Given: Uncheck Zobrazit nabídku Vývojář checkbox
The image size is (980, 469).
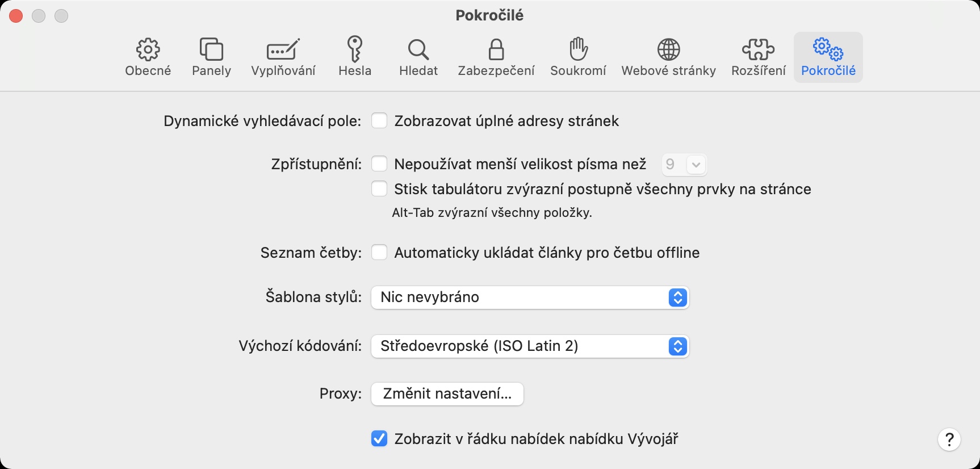Looking at the screenshot, I should [x=379, y=439].
